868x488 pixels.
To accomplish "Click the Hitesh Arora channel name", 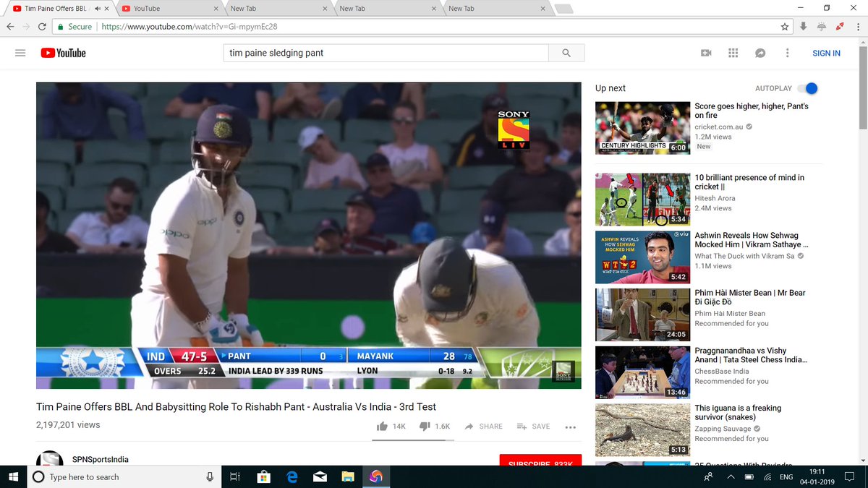I will (715, 198).
